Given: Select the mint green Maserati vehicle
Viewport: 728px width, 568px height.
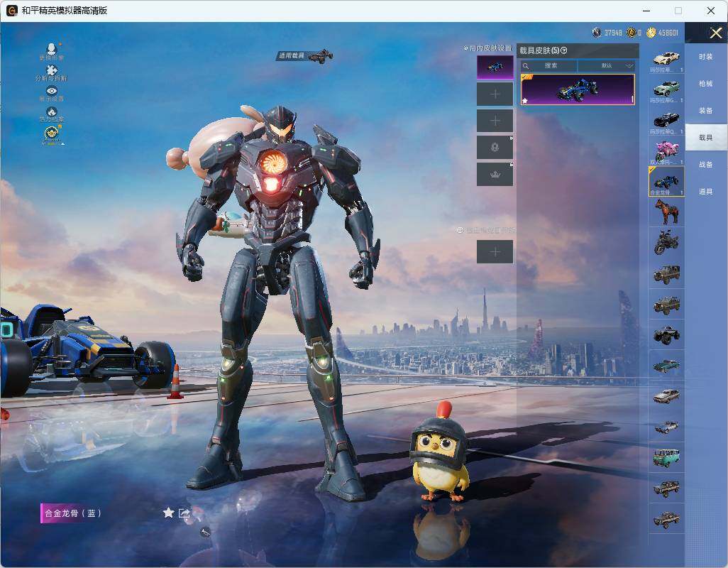Looking at the screenshot, I should (666, 89).
